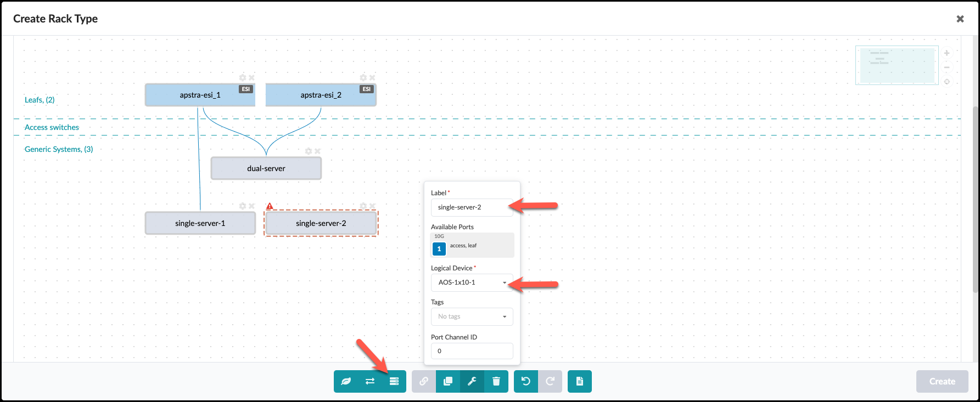Click the canvas minimap thumbnail
The width and height of the screenshot is (980, 402).
[x=897, y=65]
